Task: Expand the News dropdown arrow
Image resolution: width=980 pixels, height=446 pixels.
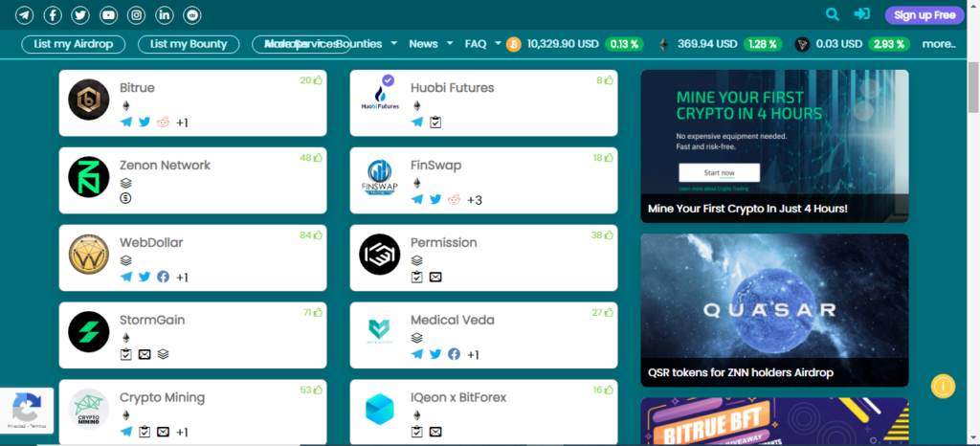Action: [x=450, y=44]
